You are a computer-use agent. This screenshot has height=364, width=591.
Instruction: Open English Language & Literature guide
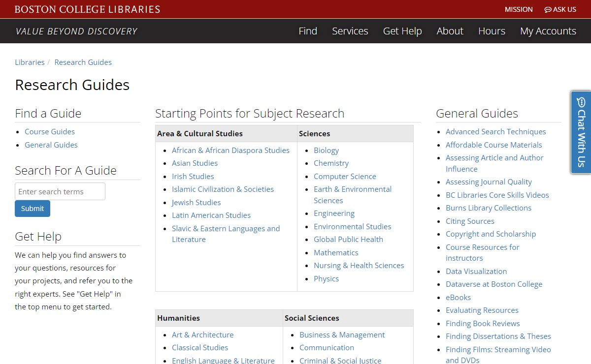point(223,361)
